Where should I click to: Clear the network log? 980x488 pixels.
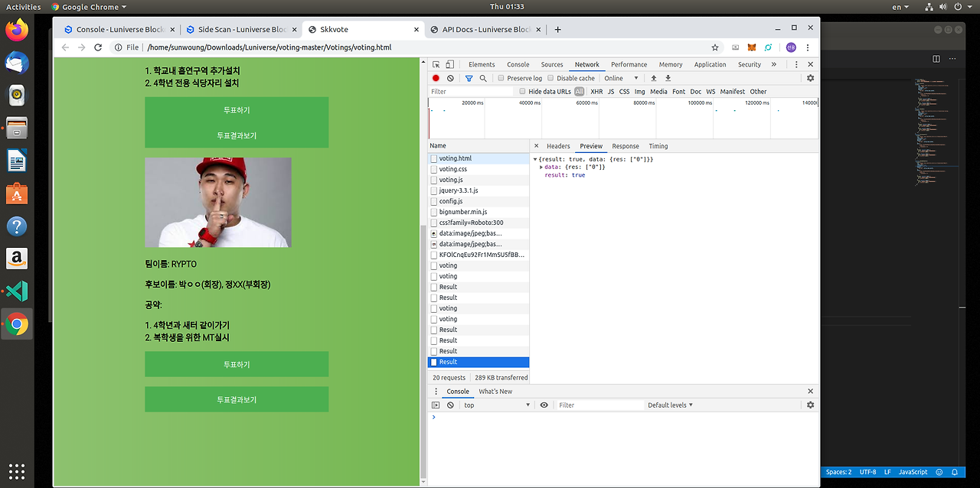point(450,78)
